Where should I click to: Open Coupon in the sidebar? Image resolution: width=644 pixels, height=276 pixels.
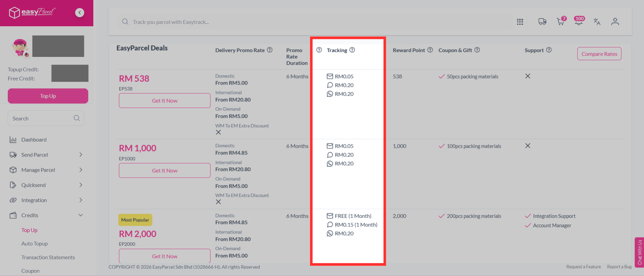[x=30, y=271]
